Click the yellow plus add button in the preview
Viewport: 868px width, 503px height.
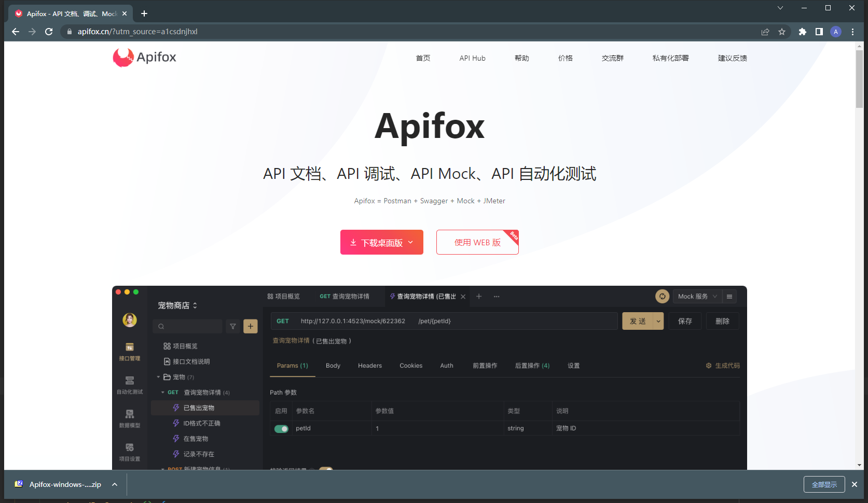tap(251, 326)
